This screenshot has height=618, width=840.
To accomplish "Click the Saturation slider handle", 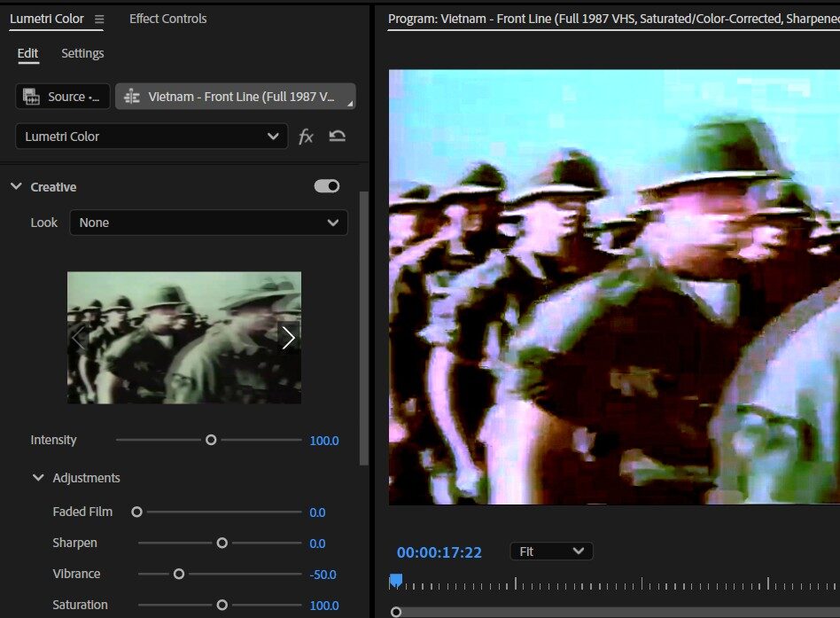I will point(222,605).
